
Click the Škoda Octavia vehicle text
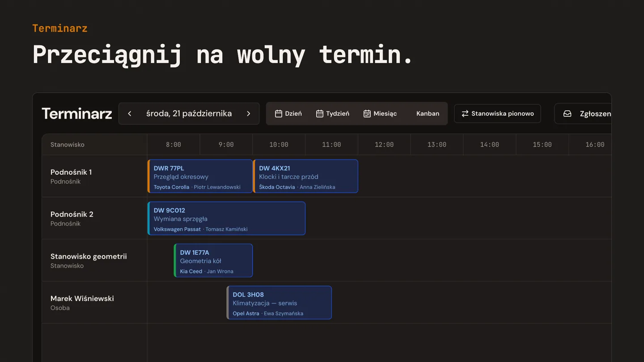tap(277, 187)
